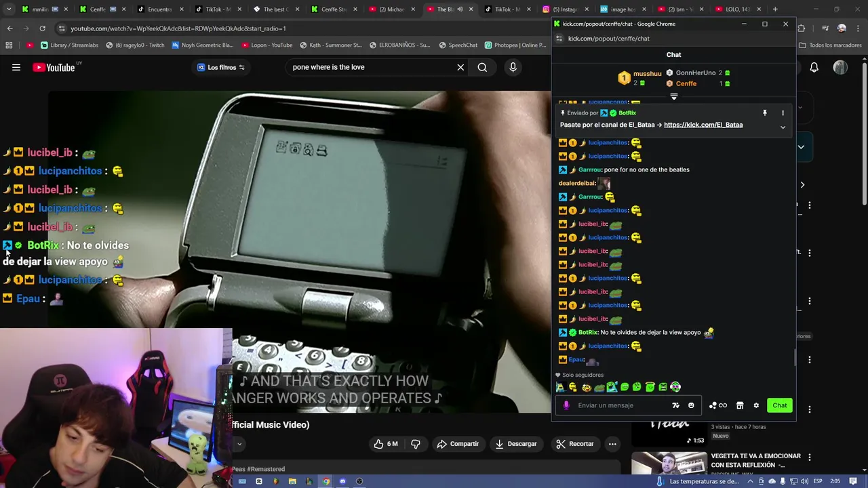Image resolution: width=868 pixels, height=488 pixels.
Task: Download the video with Descargar
Action: pyautogui.click(x=516, y=444)
